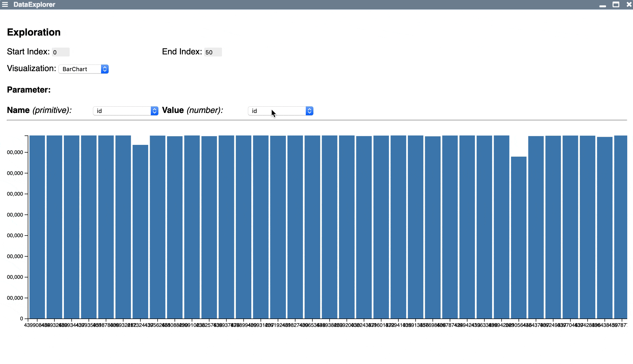633x364 pixels.
Task: Open the hamburger menu icon
Action: pyautogui.click(x=5, y=4)
